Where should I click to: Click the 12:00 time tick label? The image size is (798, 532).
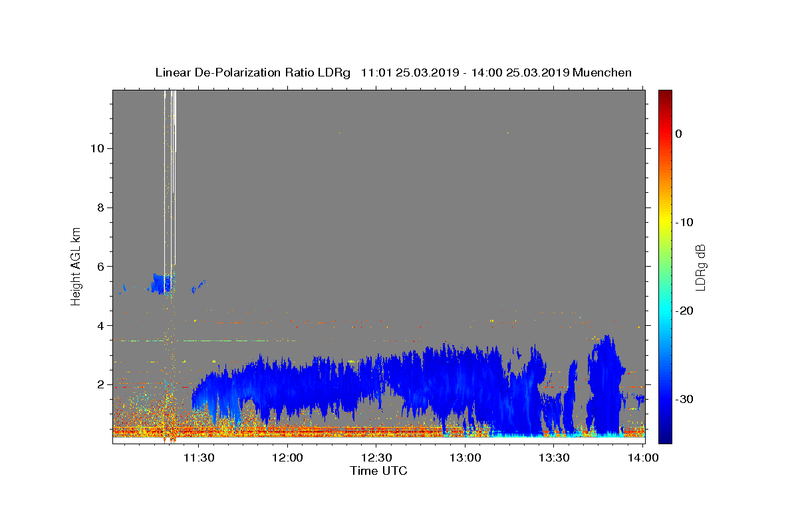[287, 458]
